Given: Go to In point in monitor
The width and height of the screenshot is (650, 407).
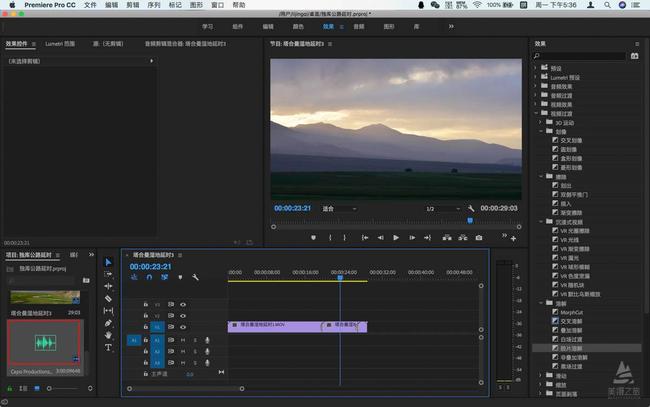Looking at the screenshot, I should (365, 237).
